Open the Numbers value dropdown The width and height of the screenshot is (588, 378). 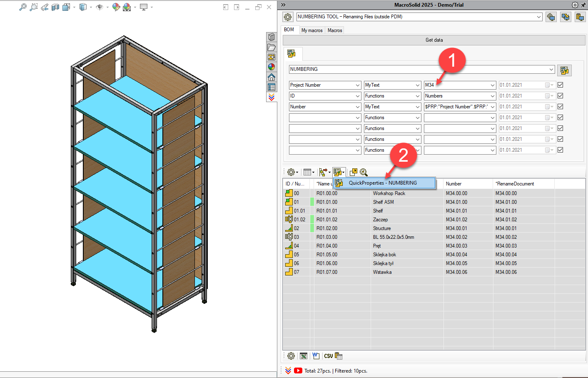tap(460, 96)
